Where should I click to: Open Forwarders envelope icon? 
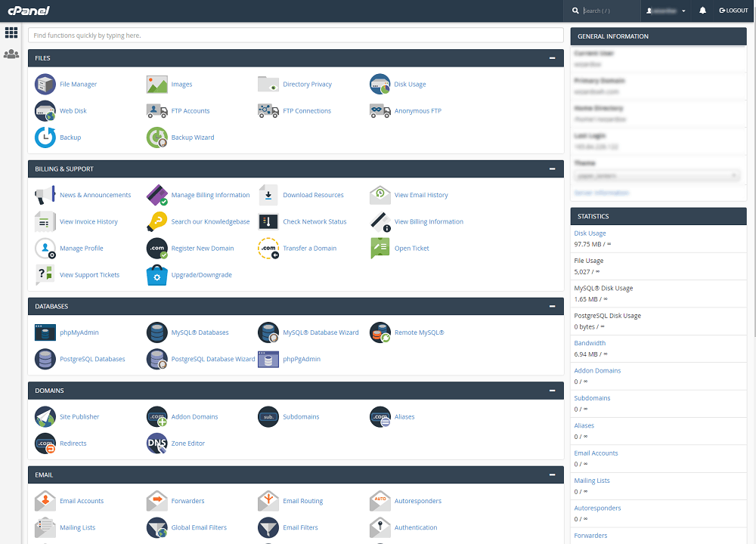[156, 501]
